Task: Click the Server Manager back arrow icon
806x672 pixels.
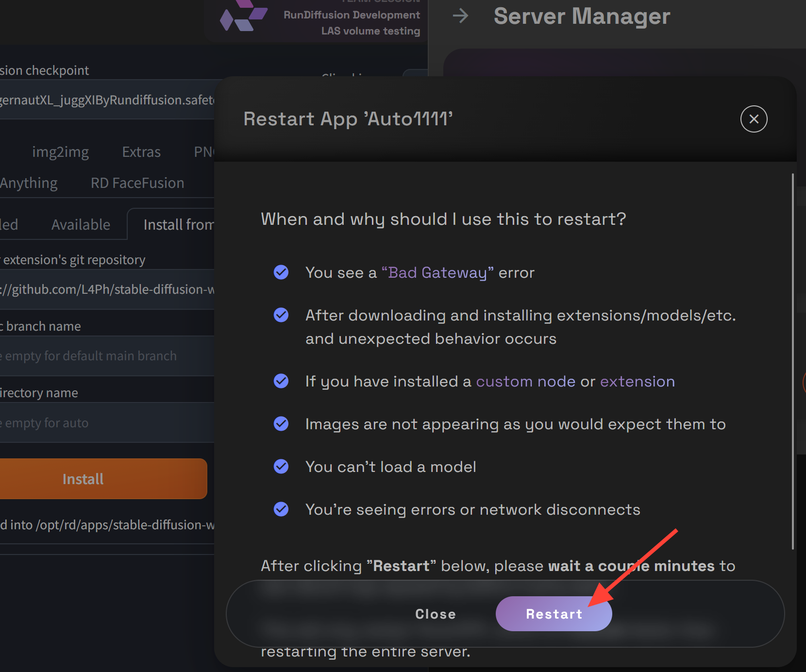Action: point(460,16)
